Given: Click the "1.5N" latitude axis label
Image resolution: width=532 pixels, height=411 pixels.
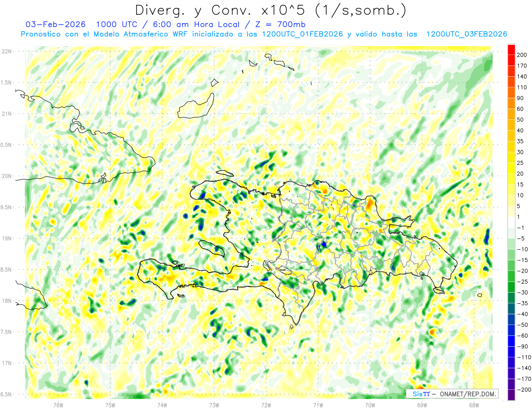Looking at the screenshot, I should pyautogui.click(x=7, y=82).
